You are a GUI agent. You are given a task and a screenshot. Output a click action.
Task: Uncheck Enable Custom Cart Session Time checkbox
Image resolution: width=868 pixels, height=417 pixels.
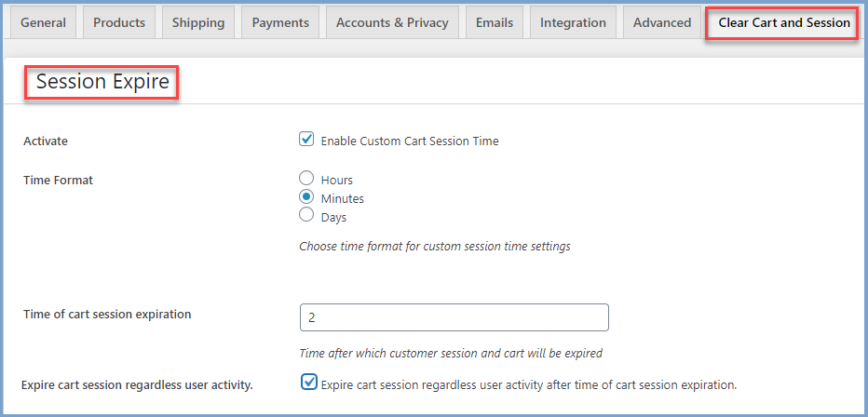[x=306, y=141]
